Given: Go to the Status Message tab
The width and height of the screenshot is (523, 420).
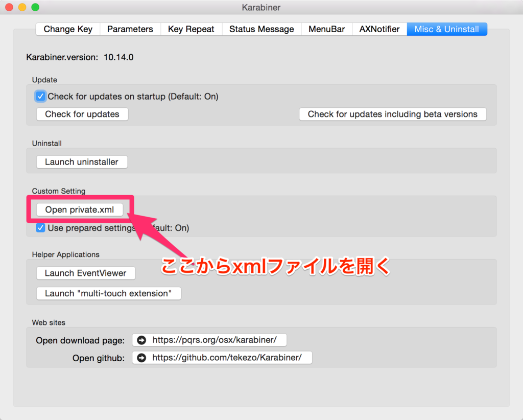Looking at the screenshot, I should point(261,29).
